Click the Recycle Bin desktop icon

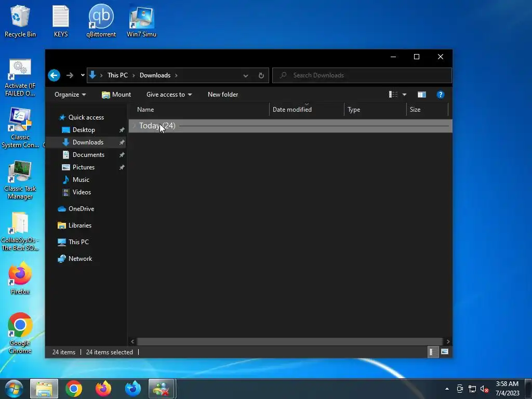(x=20, y=21)
